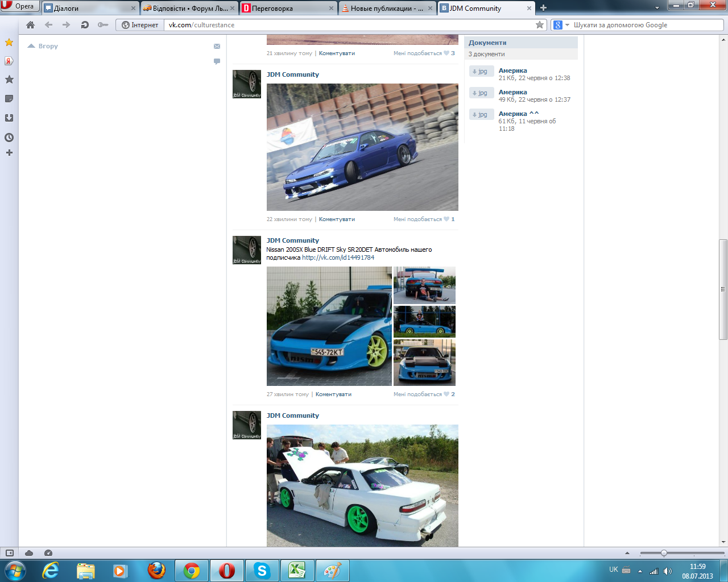The height and width of the screenshot is (582, 728).
Task: Open the History clock sidebar panel
Action: [9, 138]
